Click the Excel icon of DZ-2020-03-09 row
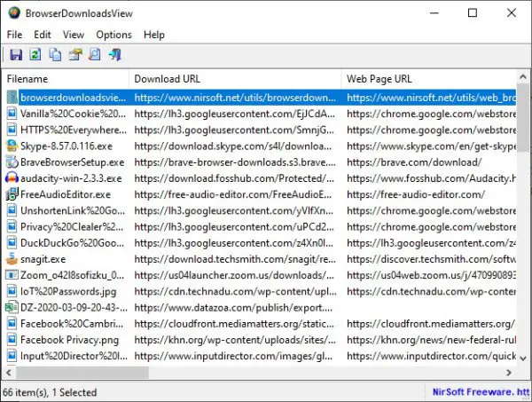 [x=12, y=308]
